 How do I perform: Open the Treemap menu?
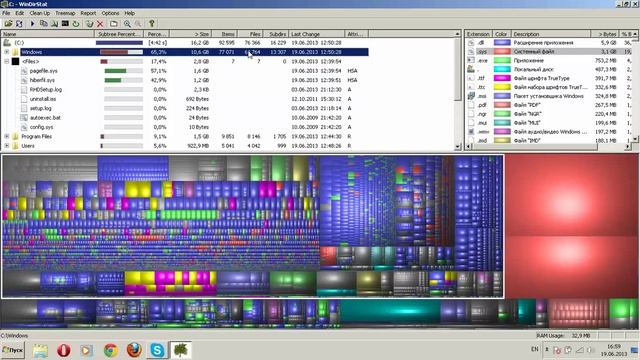pos(65,13)
